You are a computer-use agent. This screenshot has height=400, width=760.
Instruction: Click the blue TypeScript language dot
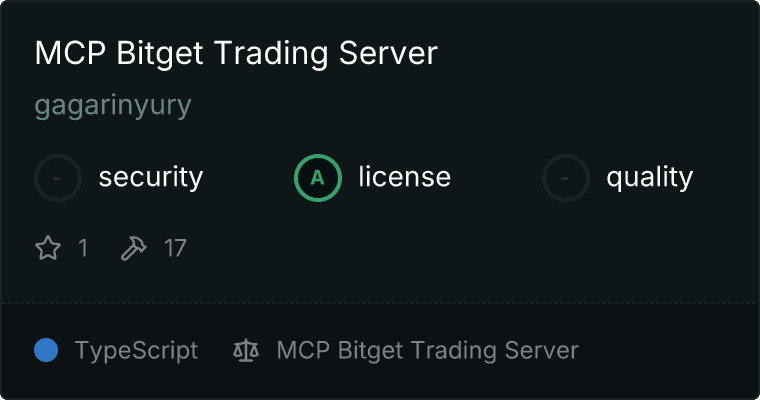[46, 350]
